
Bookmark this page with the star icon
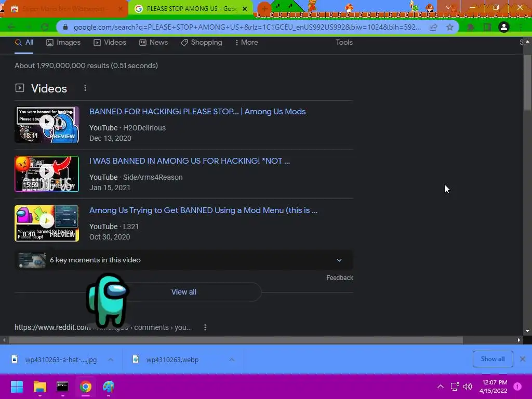coord(450,28)
